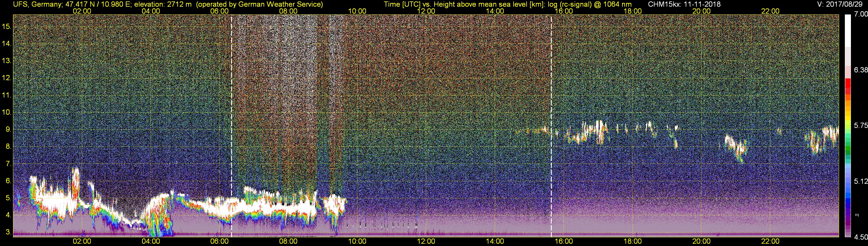Click the 08:00 label on the top time axis

(288, 11)
